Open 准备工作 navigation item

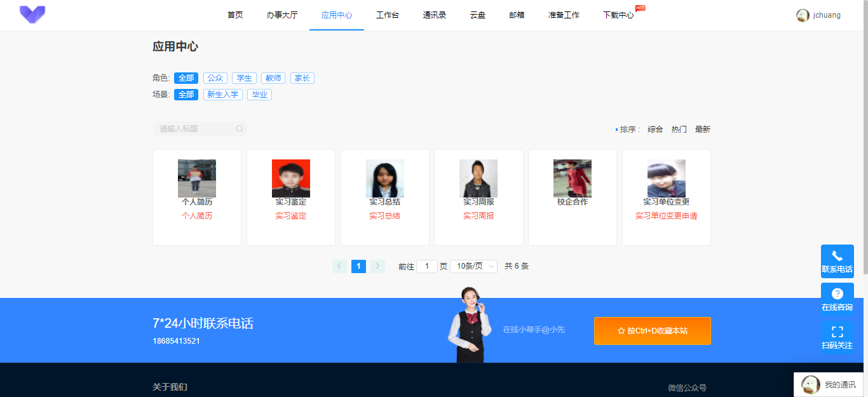pyautogui.click(x=564, y=15)
